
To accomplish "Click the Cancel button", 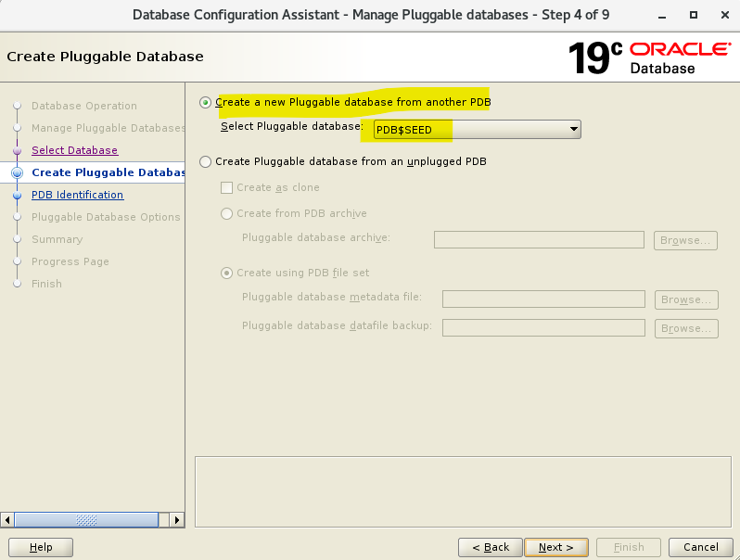I will tap(701, 547).
